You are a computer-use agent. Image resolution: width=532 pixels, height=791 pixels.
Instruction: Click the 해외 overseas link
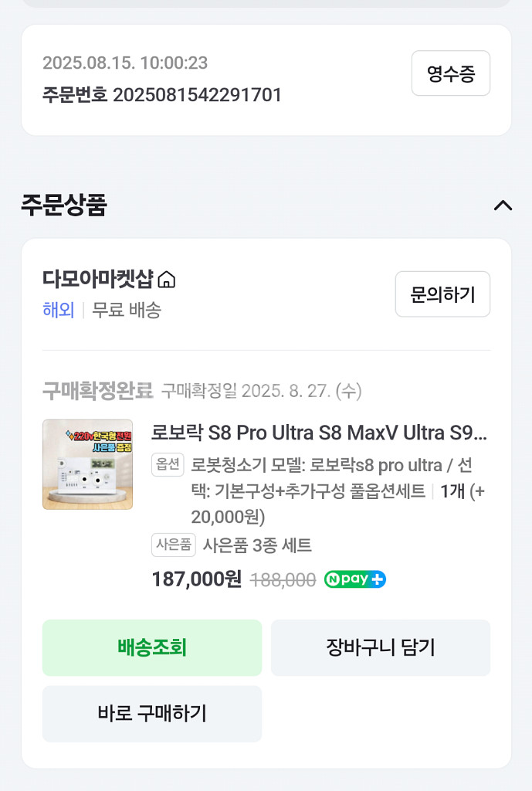56,311
